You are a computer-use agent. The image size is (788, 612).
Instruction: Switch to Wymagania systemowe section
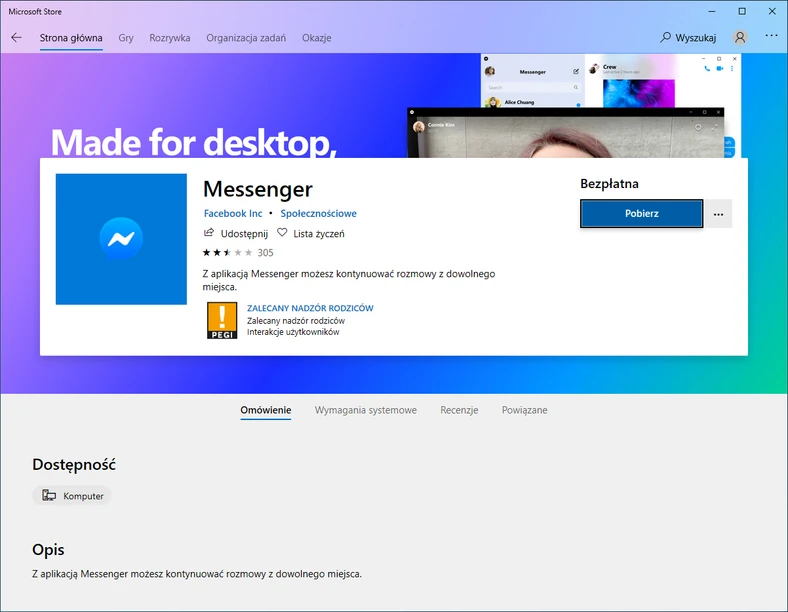click(x=366, y=410)
